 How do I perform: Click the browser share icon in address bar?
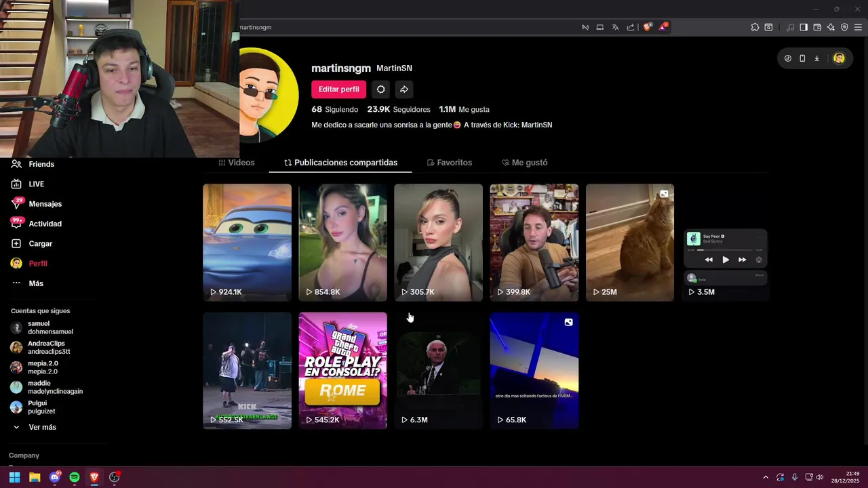(x=631, y=27)
